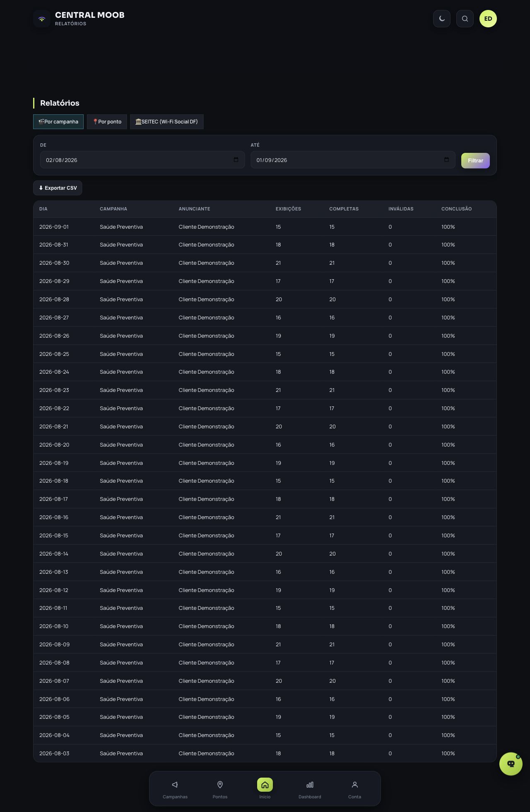Click the ANUNCIANTE column header

point(194,209)
